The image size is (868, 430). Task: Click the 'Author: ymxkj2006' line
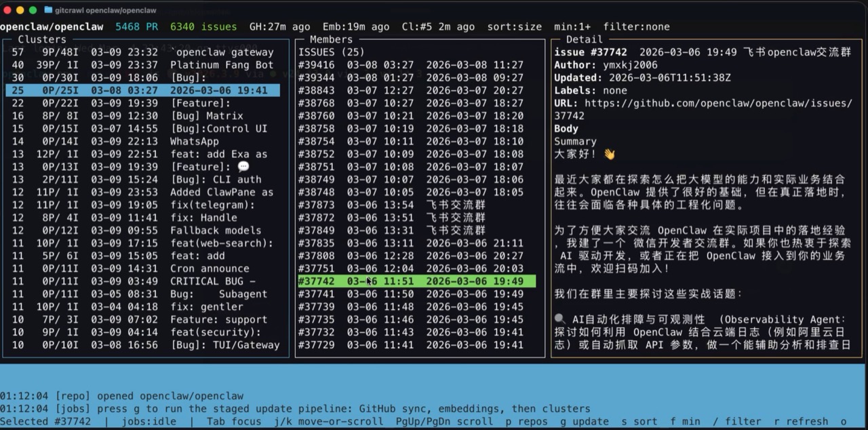(606, 65)
